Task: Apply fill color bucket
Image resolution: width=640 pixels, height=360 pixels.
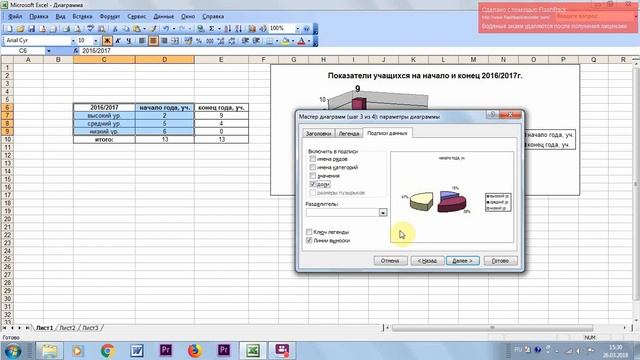Action: pos(285,41)
